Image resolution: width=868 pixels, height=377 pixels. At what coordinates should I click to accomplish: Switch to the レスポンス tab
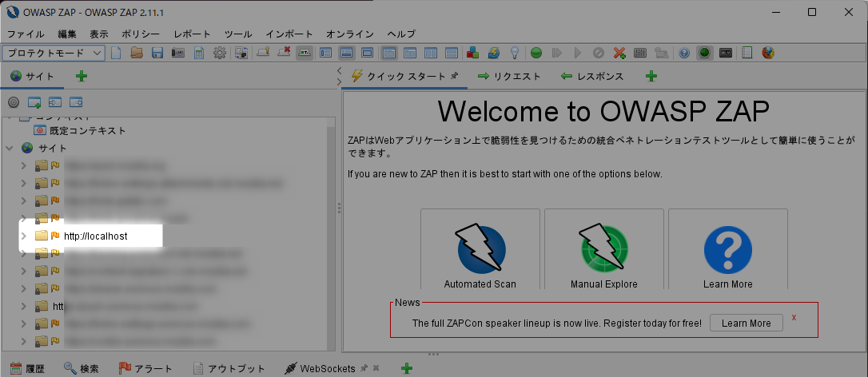[x=592, y=77]
